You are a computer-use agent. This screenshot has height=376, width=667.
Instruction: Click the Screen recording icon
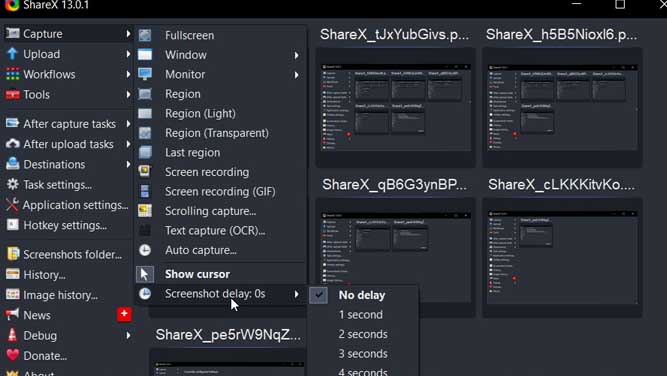(x=145, y=171)
